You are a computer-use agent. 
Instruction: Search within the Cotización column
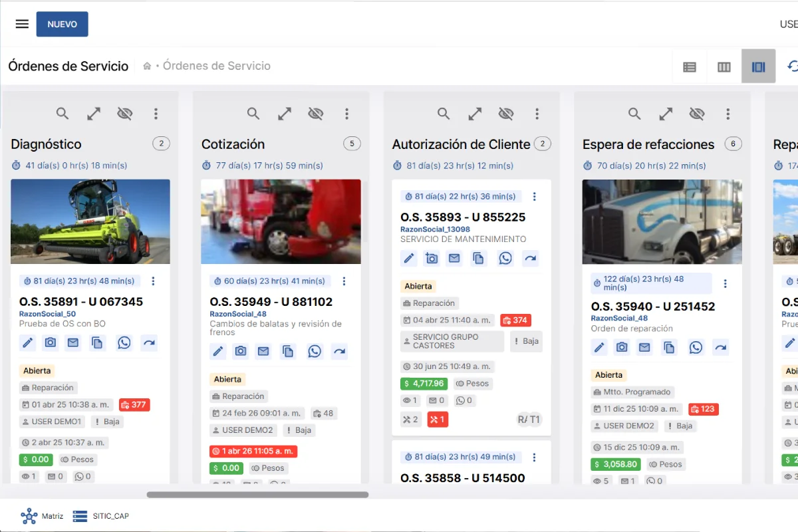tap(253, 114)
